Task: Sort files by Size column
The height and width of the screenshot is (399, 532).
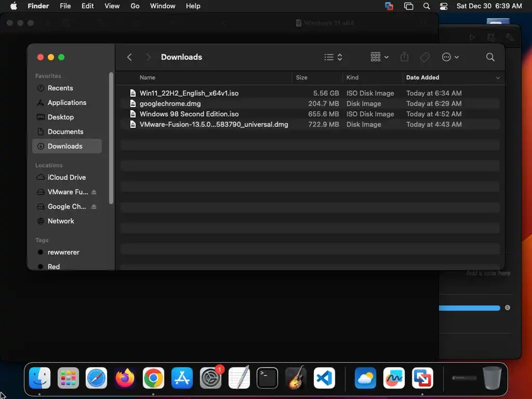Action: pos(301,77)
